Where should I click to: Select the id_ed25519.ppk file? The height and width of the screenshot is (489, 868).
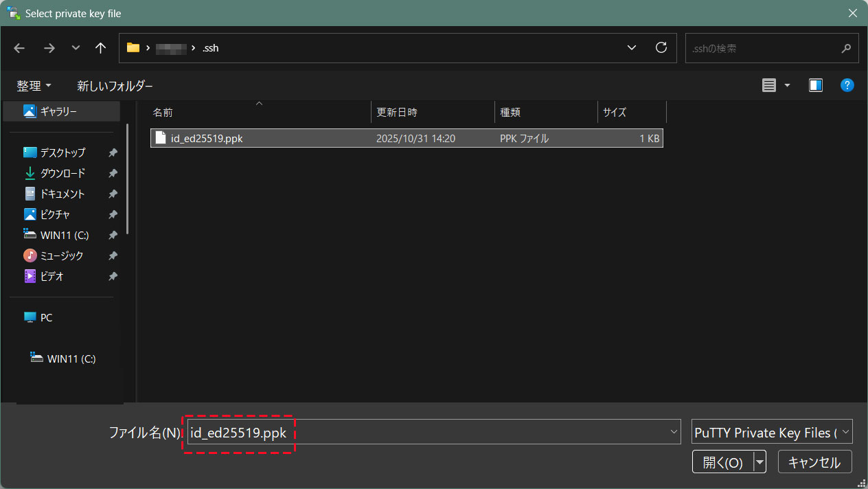[x=207, y=138]
